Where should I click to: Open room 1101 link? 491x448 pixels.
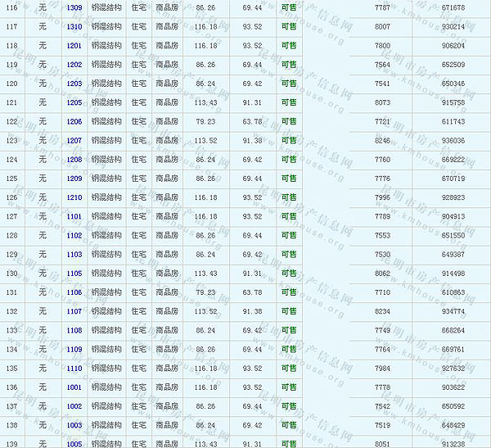(x=74, y=216)
